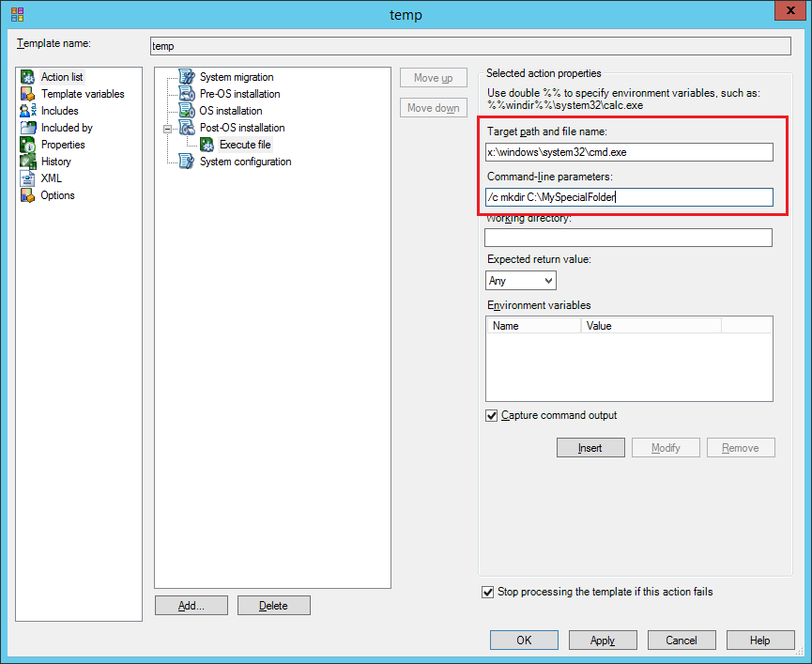The height and width of the screenshot is (664, 812).
Task: Uncheck Stop processing the template if action fails
Action: tap(487, 592)
